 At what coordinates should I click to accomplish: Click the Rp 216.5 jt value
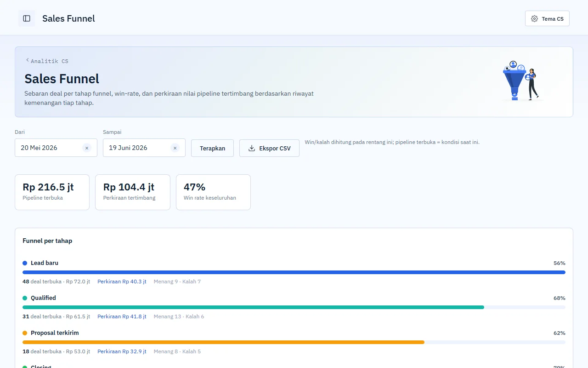point(48,187)
